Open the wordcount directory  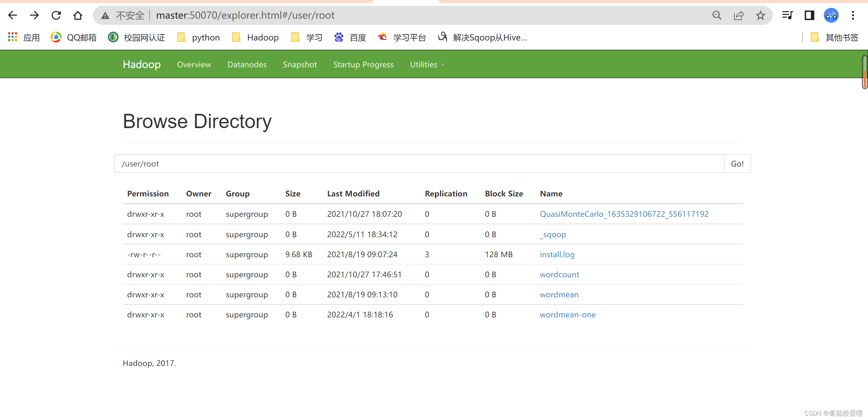pos(559,274)
